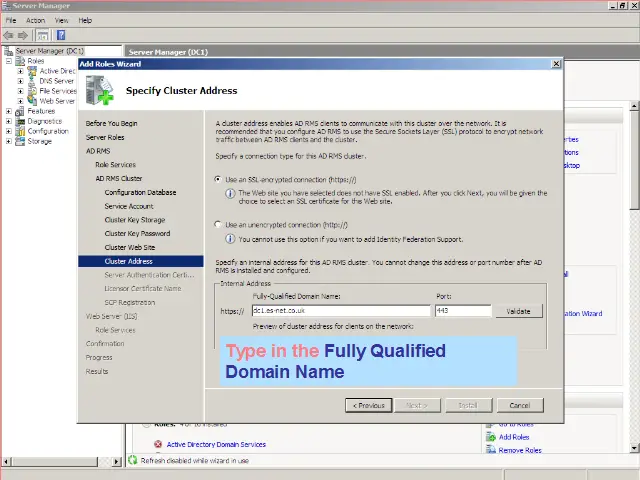Viewport: 640px width, 480px height.
Task: Click the DNS Server role icon
Action: coord(32,81)
